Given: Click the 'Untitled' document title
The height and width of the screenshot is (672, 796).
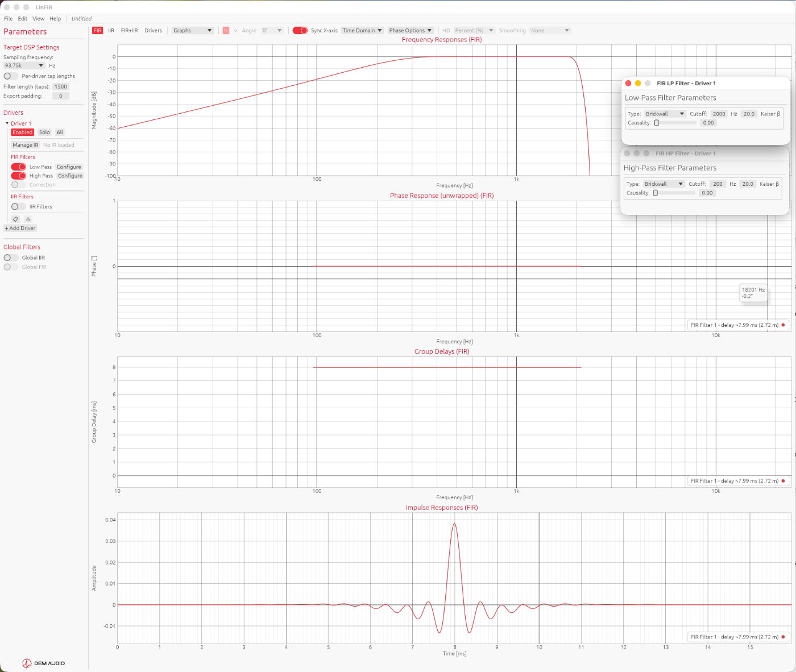Looking at the screenshot, I should tap(81, 19).
